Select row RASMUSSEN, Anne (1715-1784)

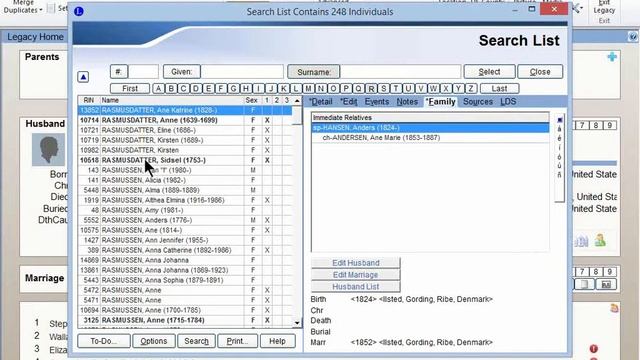185,320
